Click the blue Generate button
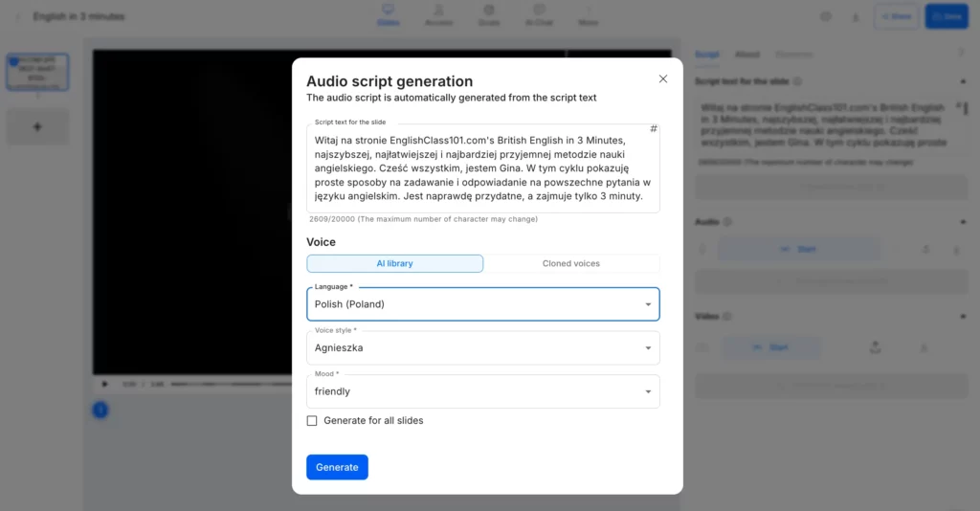Screen dimensions: 980x511 click(x=337, y=467)
